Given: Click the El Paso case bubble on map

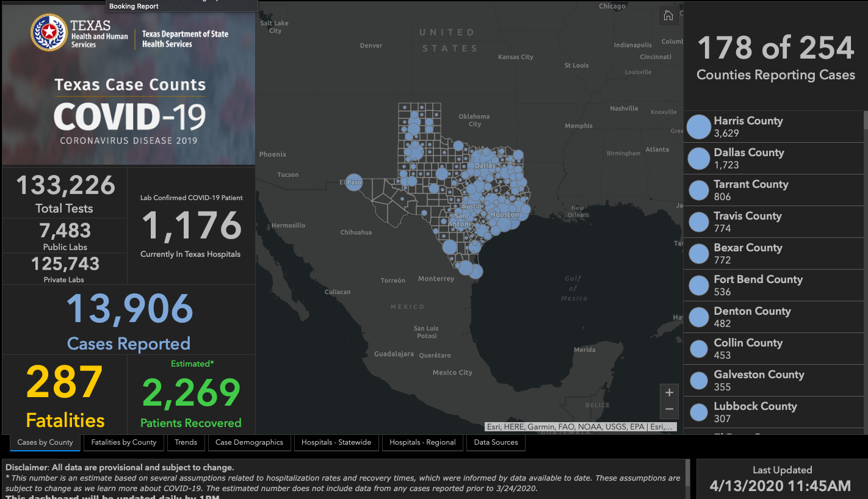Looking at the screenshot, I should (x=353, y=182).
